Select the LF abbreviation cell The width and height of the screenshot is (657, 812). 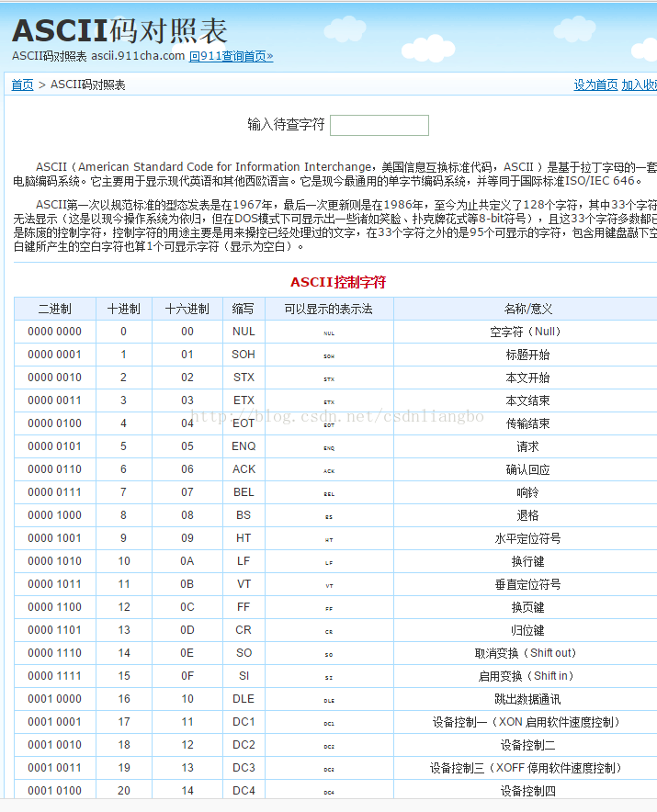pos(244,561)
